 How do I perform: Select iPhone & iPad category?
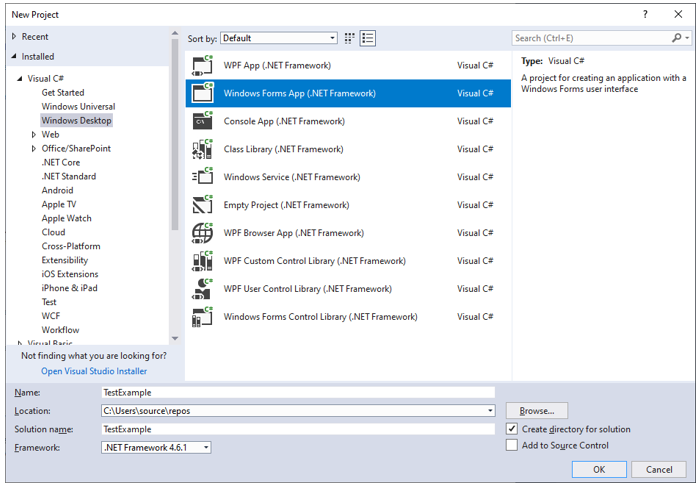pyautogui.click(x=70, y=288)
